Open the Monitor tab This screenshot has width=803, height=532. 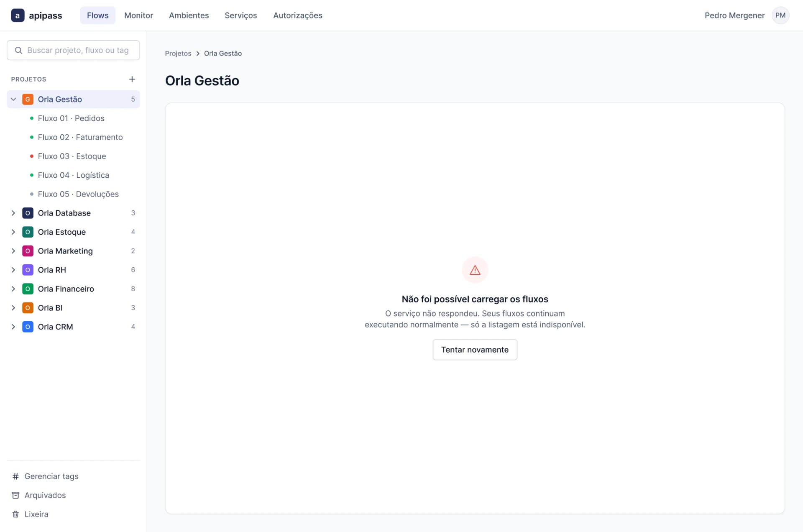pos(139,15)
